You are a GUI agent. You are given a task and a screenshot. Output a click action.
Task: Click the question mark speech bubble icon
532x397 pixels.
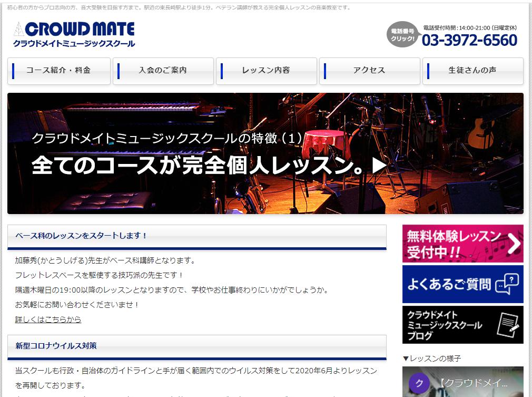[x=507, y=284]
